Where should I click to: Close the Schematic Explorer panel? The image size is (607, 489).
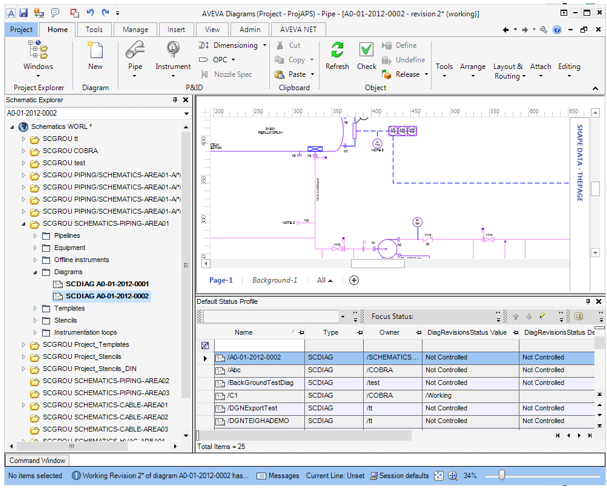click(x=186, y=100)
